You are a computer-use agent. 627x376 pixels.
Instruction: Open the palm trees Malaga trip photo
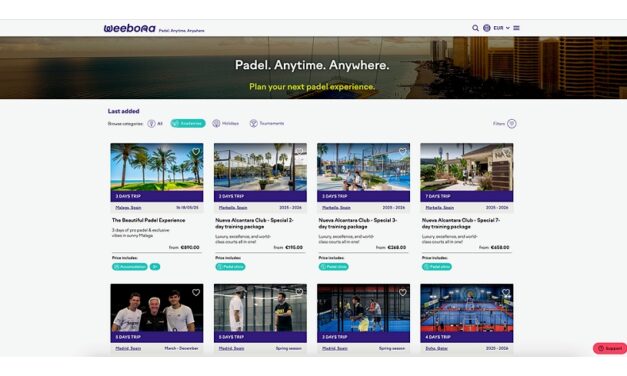pyautogui.click(x=157, y=167)
